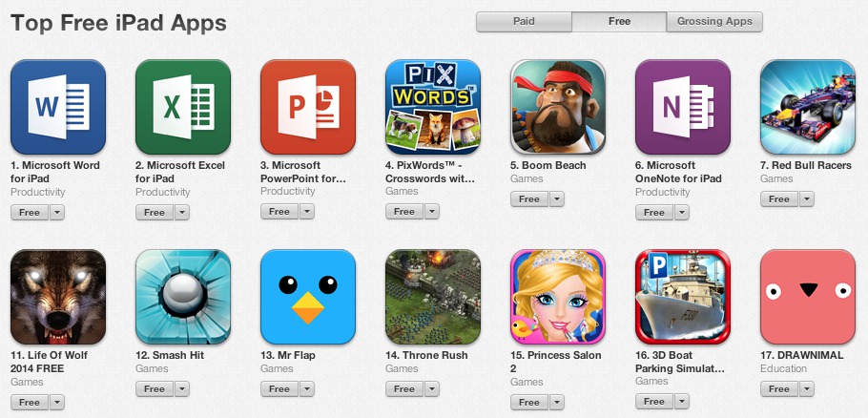Open the PixWords app icon
The height and width of the screenshot is (418, 868).
tap(433, 107)
